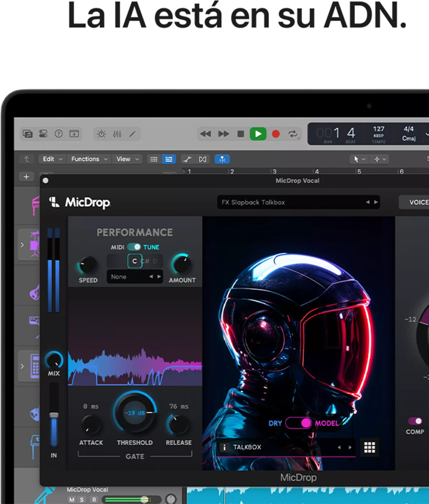Viewport: 429px width, 504px height.
Task: Fast forward the project playhead
Action: coord(223,134)
